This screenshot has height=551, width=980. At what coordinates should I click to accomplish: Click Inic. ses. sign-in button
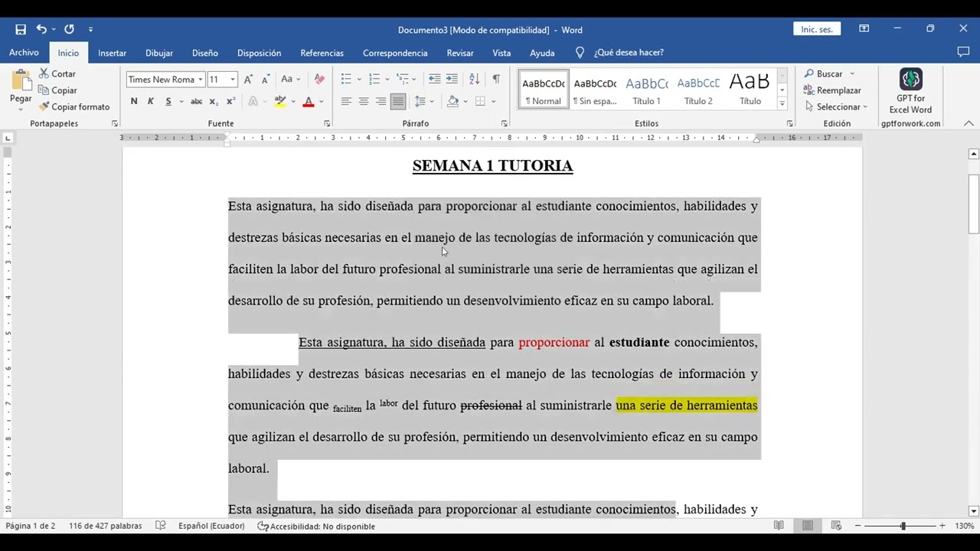(x=817, y=29)
